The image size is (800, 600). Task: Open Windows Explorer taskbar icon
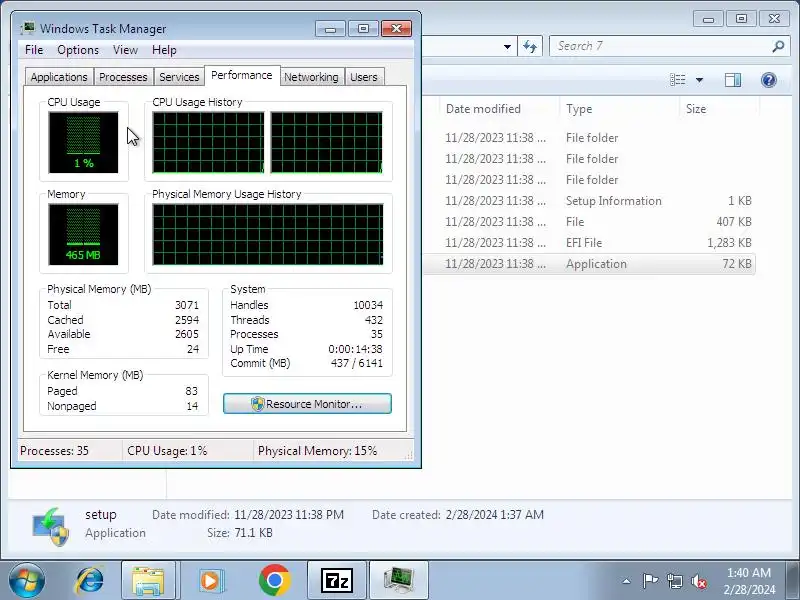148,581
